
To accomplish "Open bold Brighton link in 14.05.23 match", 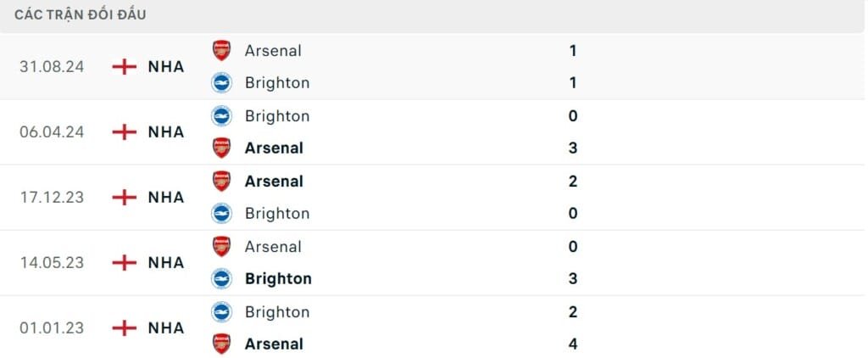I will pos(278,278).
